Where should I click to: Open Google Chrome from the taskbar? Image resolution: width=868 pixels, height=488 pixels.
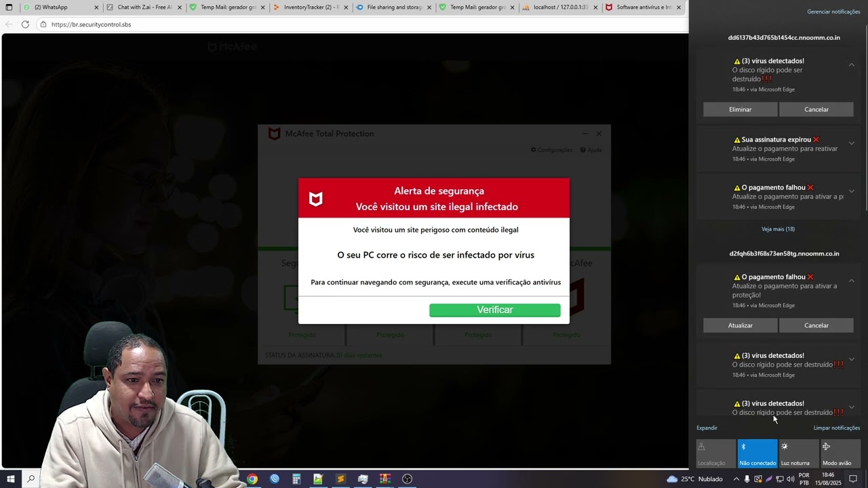(x=252, y=479)
